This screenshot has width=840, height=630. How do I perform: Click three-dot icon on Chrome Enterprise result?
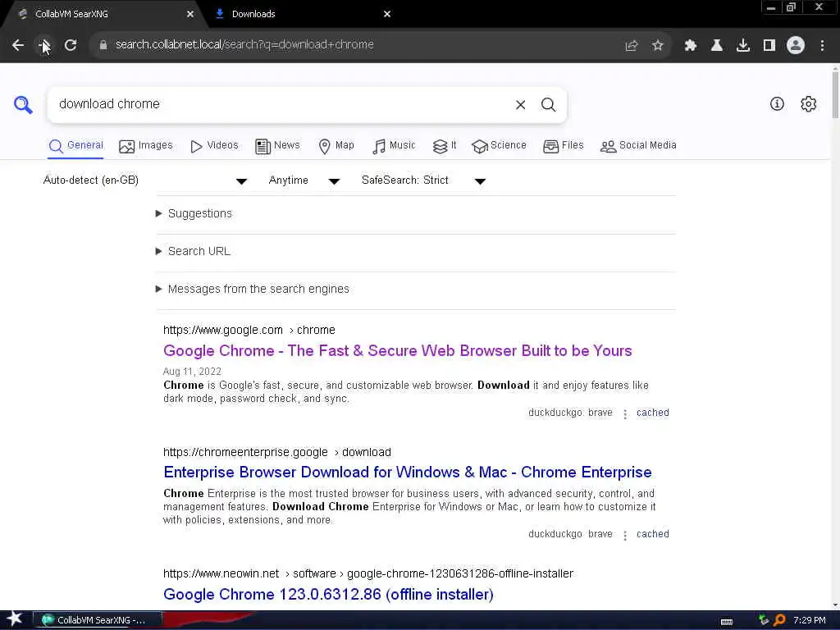[624, 535]
